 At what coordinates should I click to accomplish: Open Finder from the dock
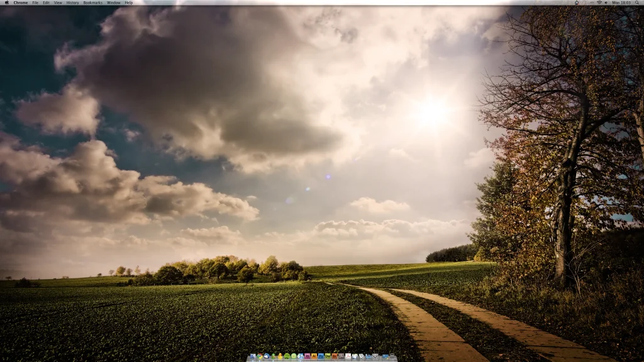point(253,356)
